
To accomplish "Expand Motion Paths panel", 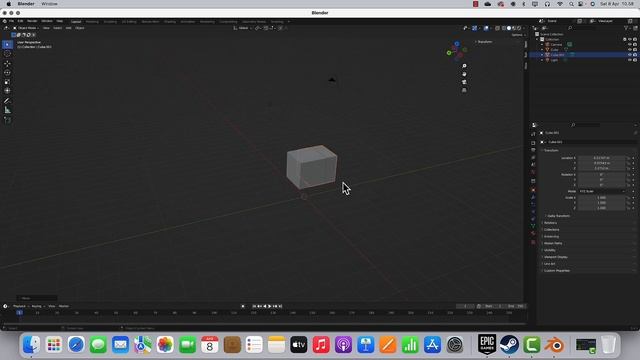I will coord(553,243).
